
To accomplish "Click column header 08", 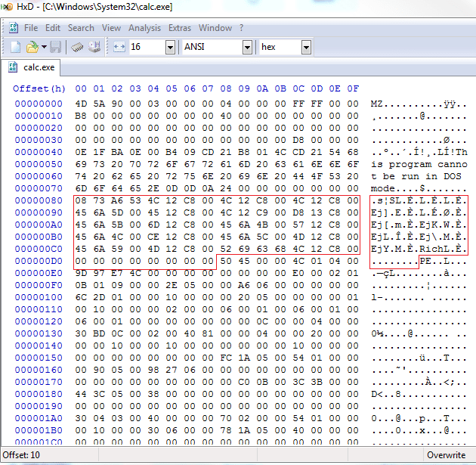I will (226, 88).
